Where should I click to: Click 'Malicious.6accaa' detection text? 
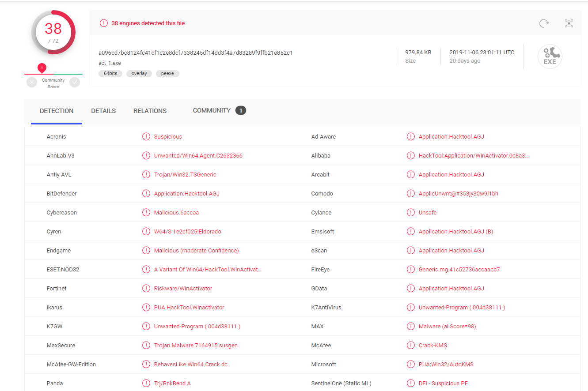(x=176, y=212)
